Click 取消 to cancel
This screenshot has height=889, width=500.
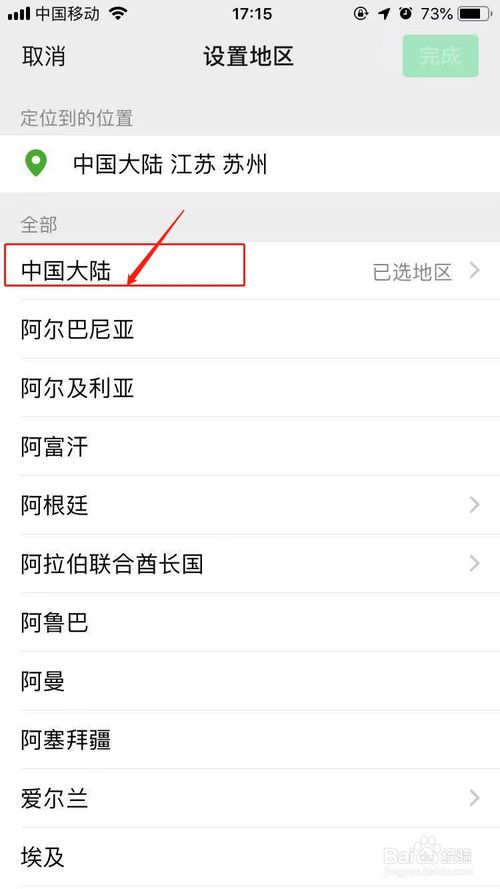[x=44, y=57]
